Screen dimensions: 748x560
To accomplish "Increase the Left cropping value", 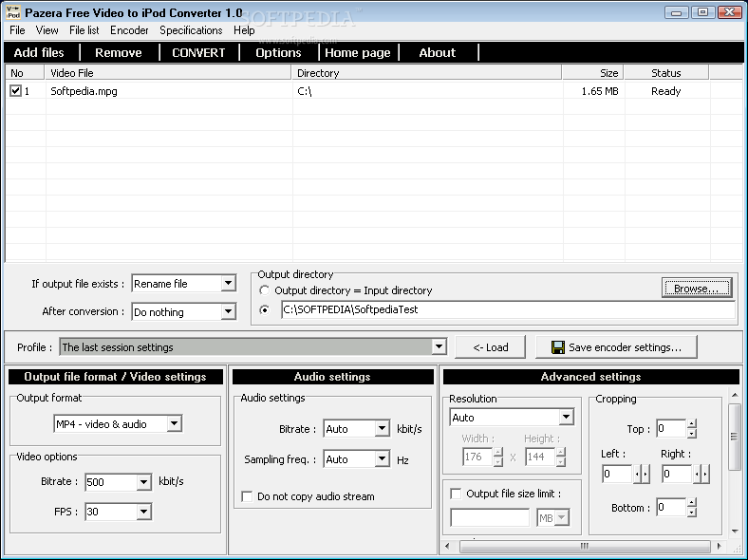I will point(645,475).
